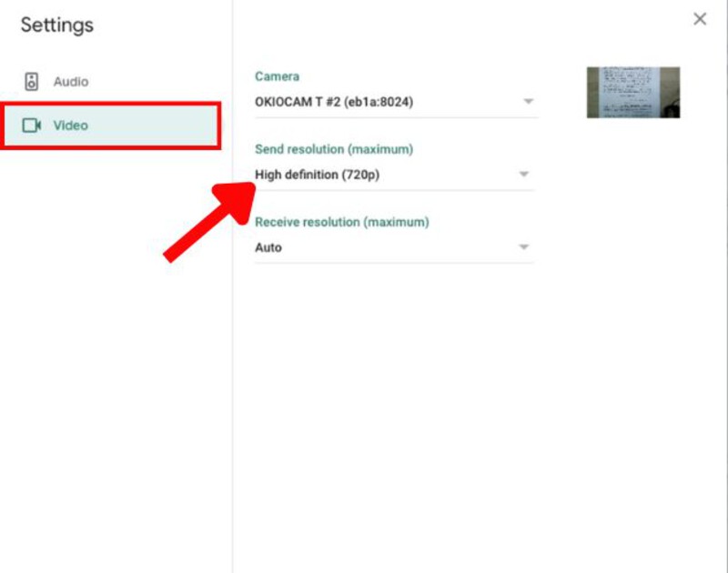Click the Auto receive resolution value
This screenshot has width=728, height=573.
coord(268,247)
